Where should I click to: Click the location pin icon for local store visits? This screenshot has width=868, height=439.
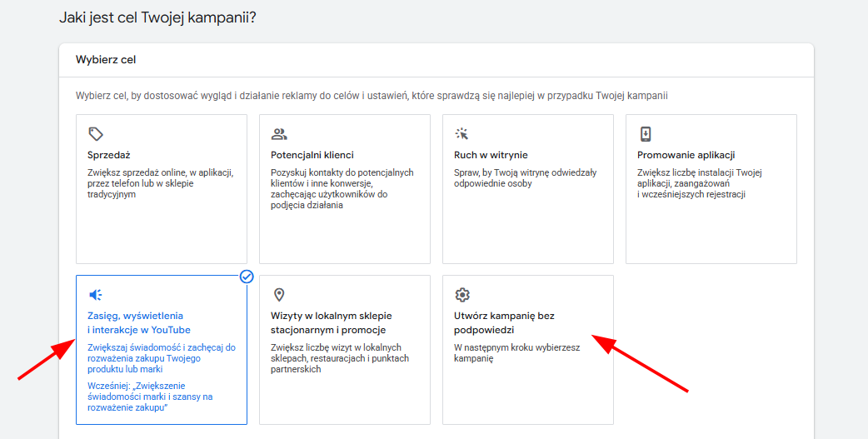click(279, 295)
